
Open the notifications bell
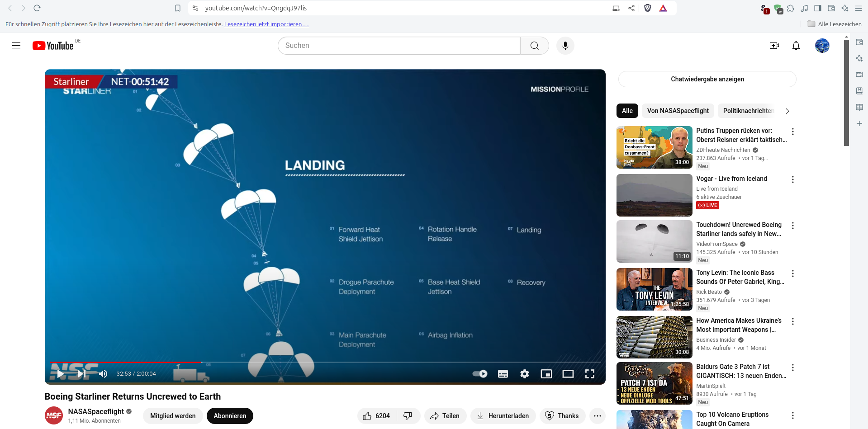pos(796,46)
